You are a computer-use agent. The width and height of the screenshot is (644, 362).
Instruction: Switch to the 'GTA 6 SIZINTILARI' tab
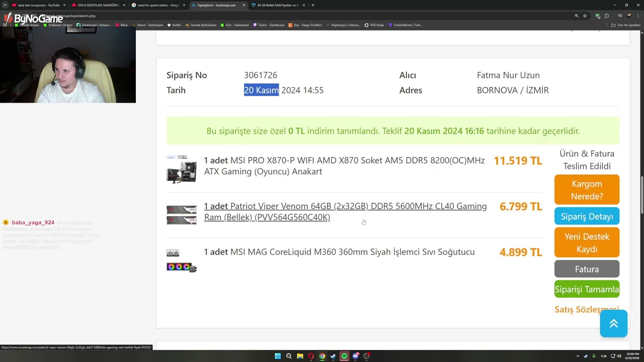click(99, 5)
